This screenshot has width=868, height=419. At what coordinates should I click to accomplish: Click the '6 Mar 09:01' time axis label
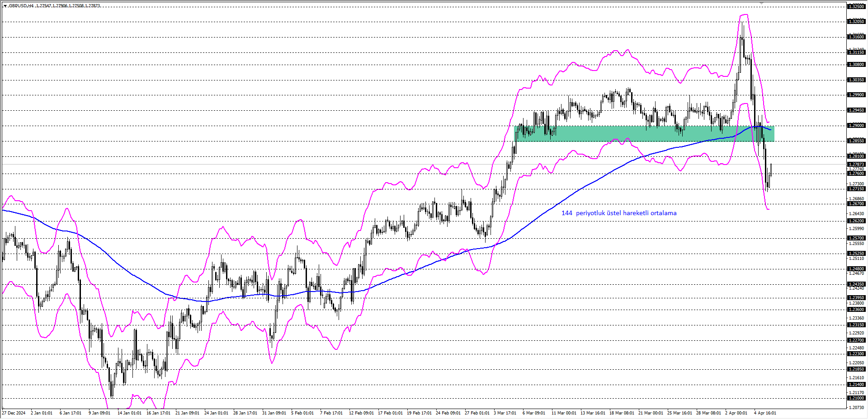534,413
